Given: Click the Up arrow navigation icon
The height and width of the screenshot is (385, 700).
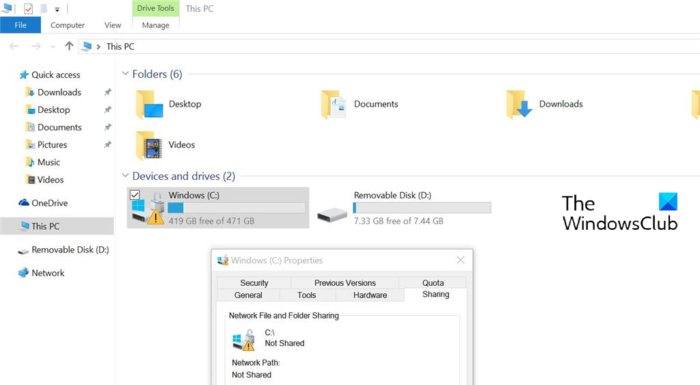Looking at the screenshot, I should point(69,46).
